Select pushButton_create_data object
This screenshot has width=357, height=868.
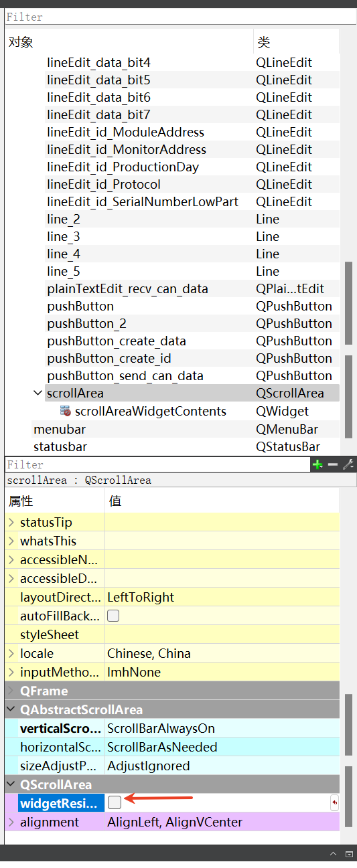coord(117,341)
